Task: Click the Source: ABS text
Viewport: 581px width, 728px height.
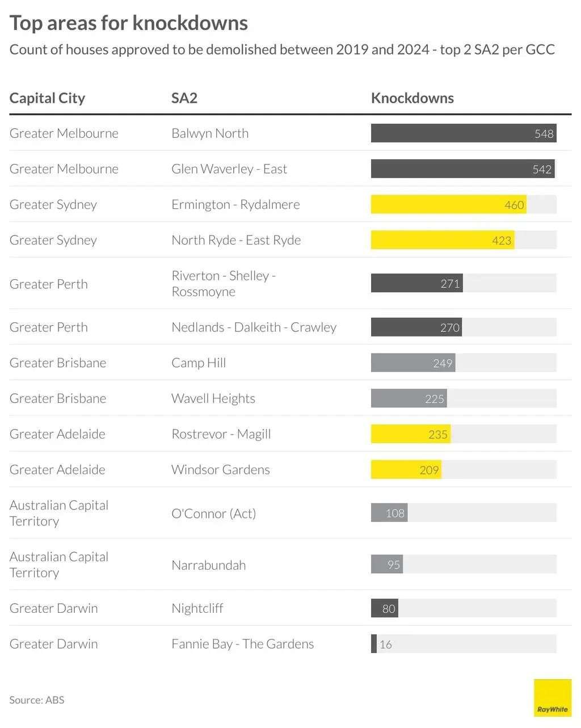Action: [x=37, y=700]
